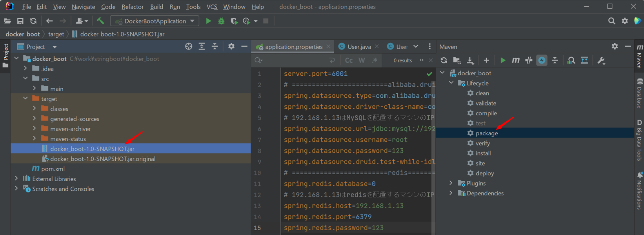The width and height of the screenshot is (644, 235).
Task: Toggle whole Words 'W' in the search bar
Action: click(362, 60)
